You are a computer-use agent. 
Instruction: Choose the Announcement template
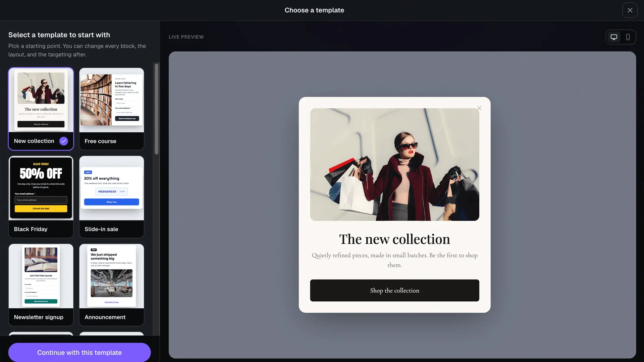pyautogui.click(x=112, y=285)
